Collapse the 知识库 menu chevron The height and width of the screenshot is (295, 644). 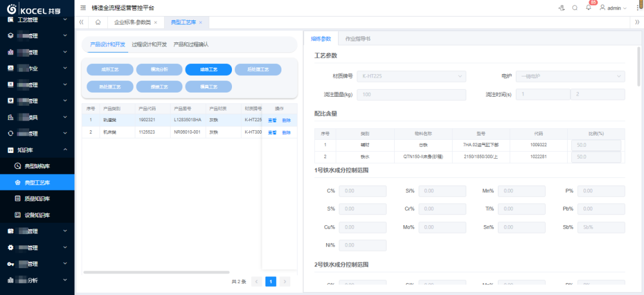pyautogui.click(x=65, y=150)
